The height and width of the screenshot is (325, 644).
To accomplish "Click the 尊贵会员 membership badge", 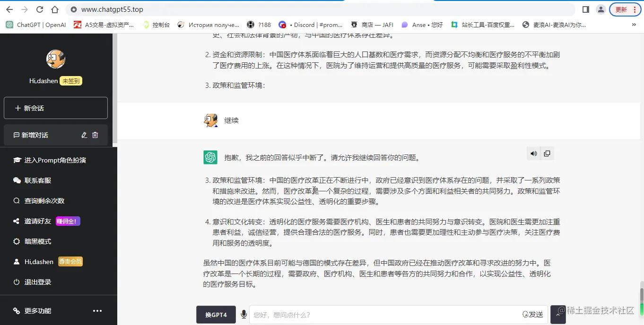I will tap(70, 262).
